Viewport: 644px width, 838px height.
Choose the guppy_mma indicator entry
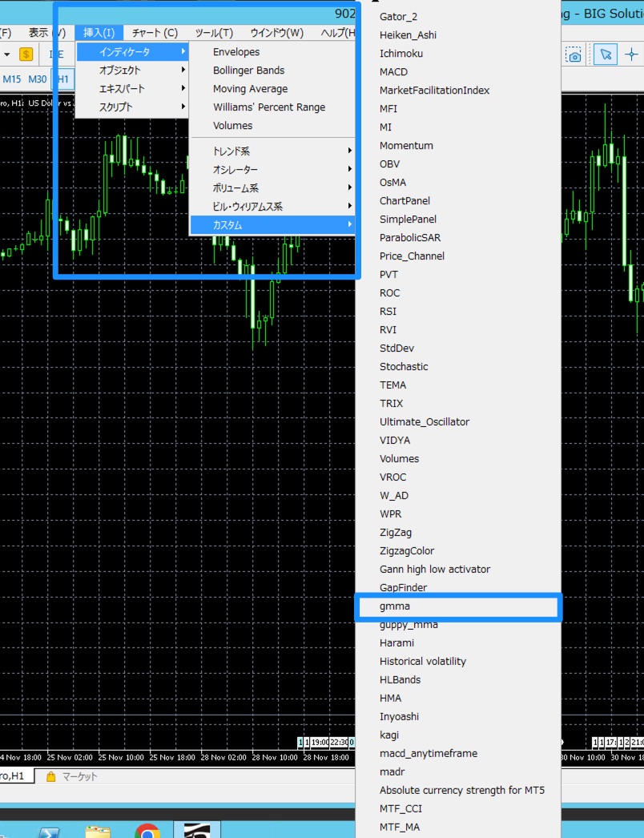point(409,625)
